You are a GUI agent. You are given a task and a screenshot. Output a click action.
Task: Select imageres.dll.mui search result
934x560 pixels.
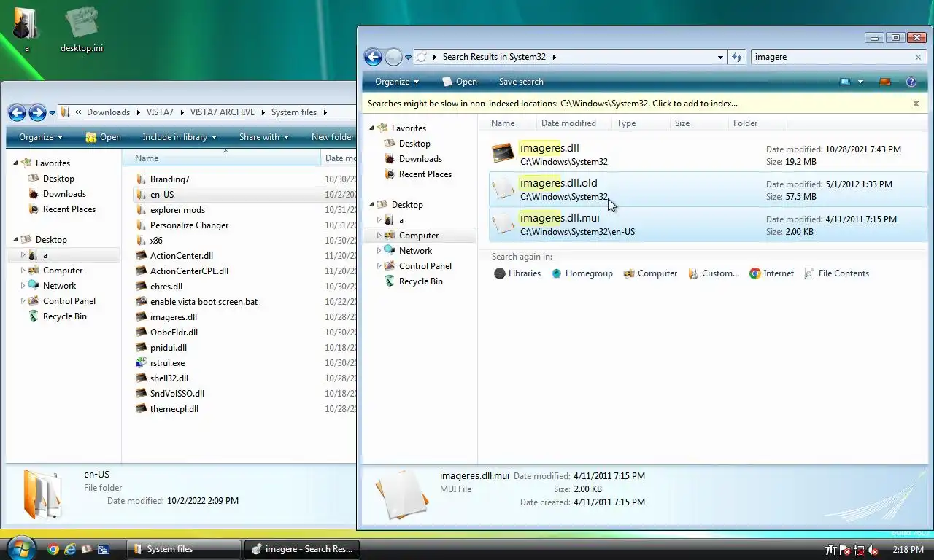coord(708,225)
